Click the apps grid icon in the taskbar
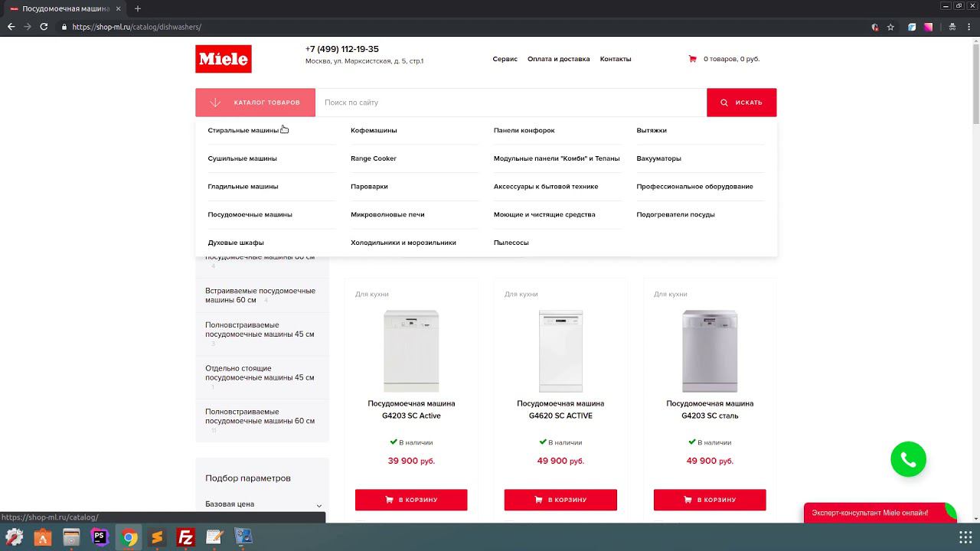Image resolution: width=980 pixels, height=551 pixels. pyautogui.click(x=966, y=537)
